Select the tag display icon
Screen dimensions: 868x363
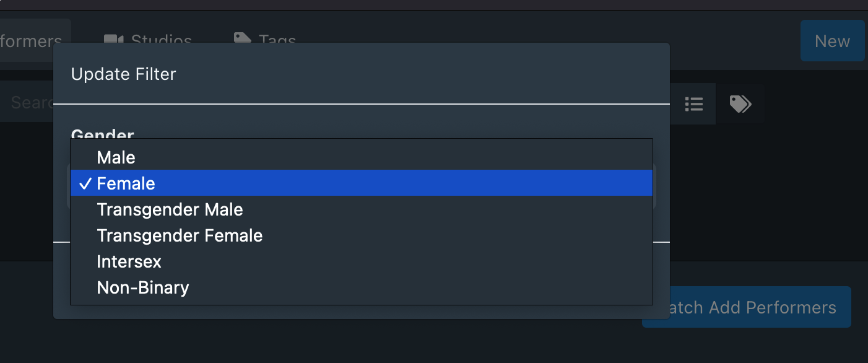[x=740, y=103]
